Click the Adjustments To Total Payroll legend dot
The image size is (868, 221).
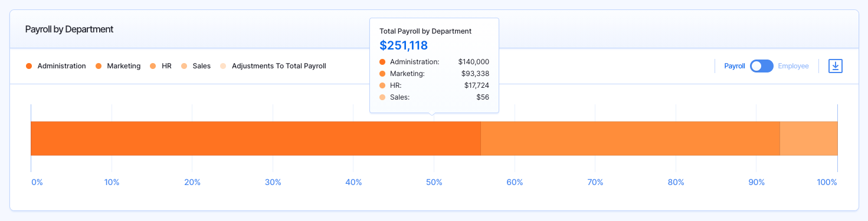[223, 66]
